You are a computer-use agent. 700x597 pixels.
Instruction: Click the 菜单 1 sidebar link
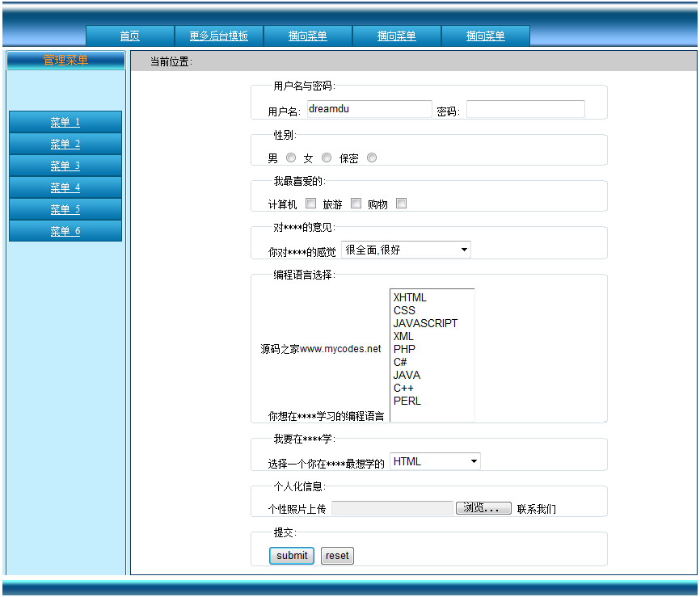pos(65,122)
